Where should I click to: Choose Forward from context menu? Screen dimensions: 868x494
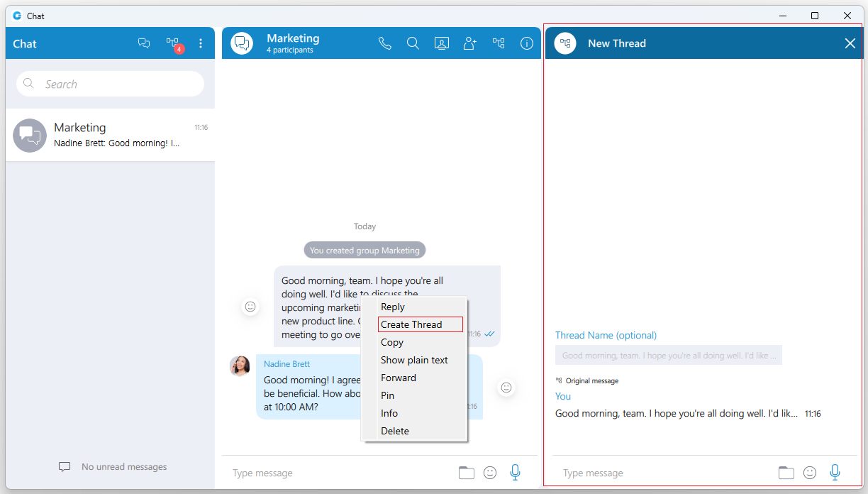[399, 378]
